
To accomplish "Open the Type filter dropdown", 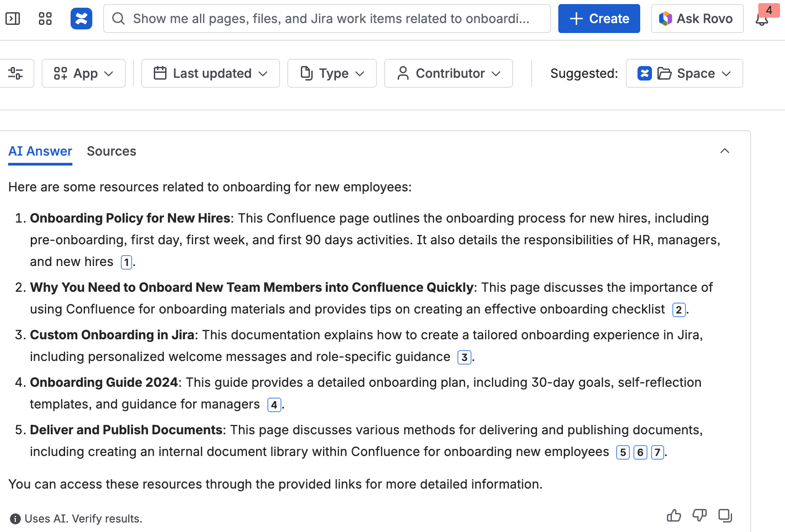I will point(332,73).
